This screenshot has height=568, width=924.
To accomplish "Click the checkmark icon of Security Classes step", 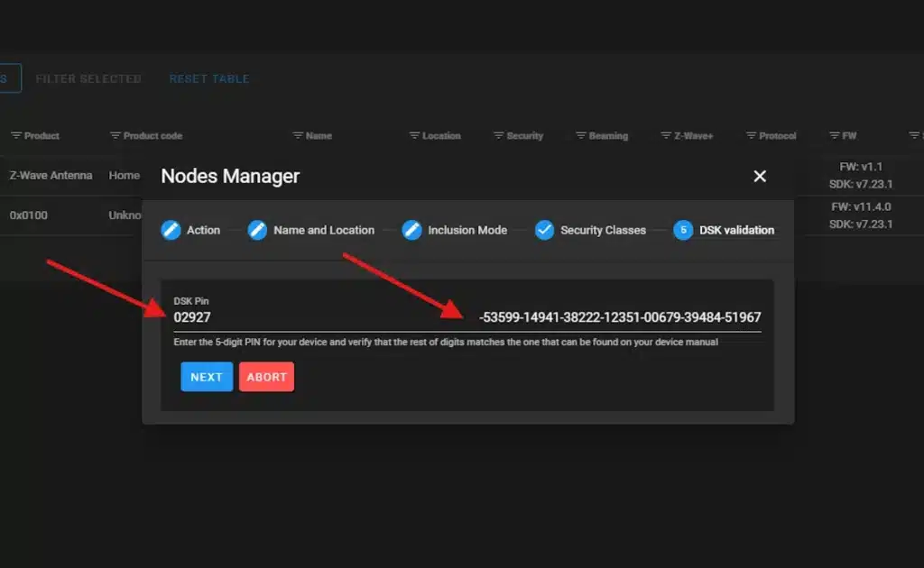I will (544, 230).
